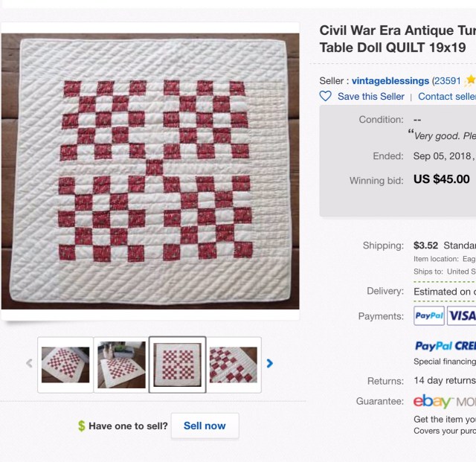This screenshot has height=462, width=476.
Task: Enlarge the main quilt photo
Action: [150, 171]
